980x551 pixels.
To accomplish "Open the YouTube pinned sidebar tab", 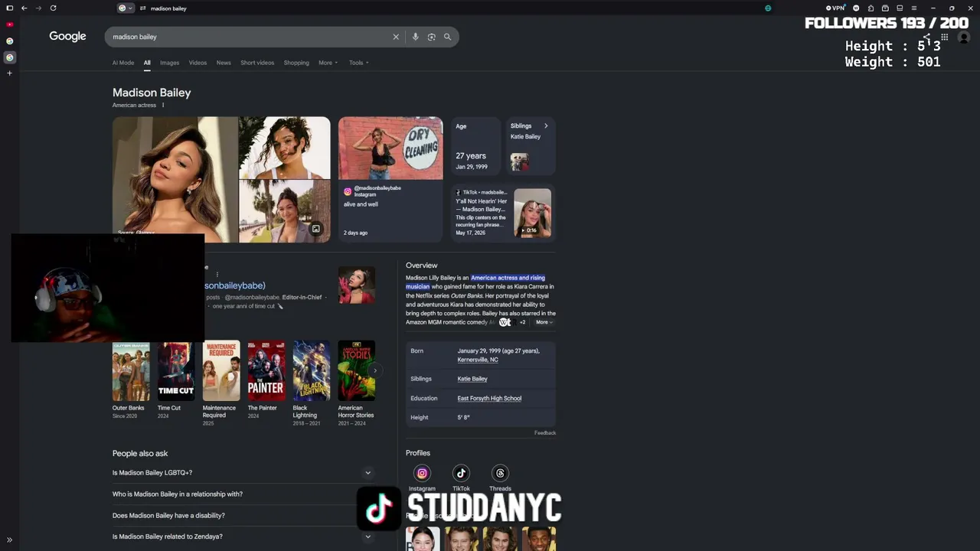I will coord(9,24).
